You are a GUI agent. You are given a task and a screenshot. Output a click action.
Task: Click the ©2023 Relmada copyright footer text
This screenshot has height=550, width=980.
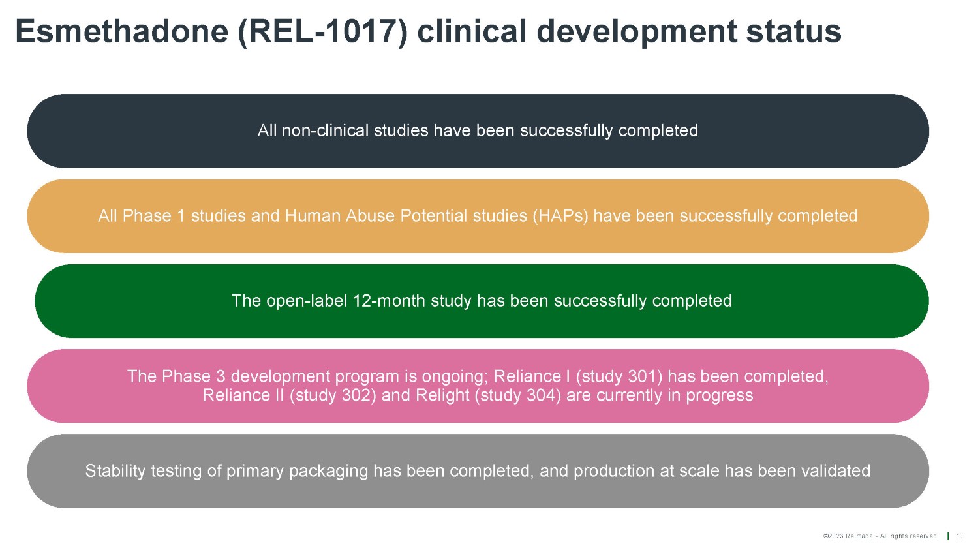pyautogui.click(x=880, y=536)
